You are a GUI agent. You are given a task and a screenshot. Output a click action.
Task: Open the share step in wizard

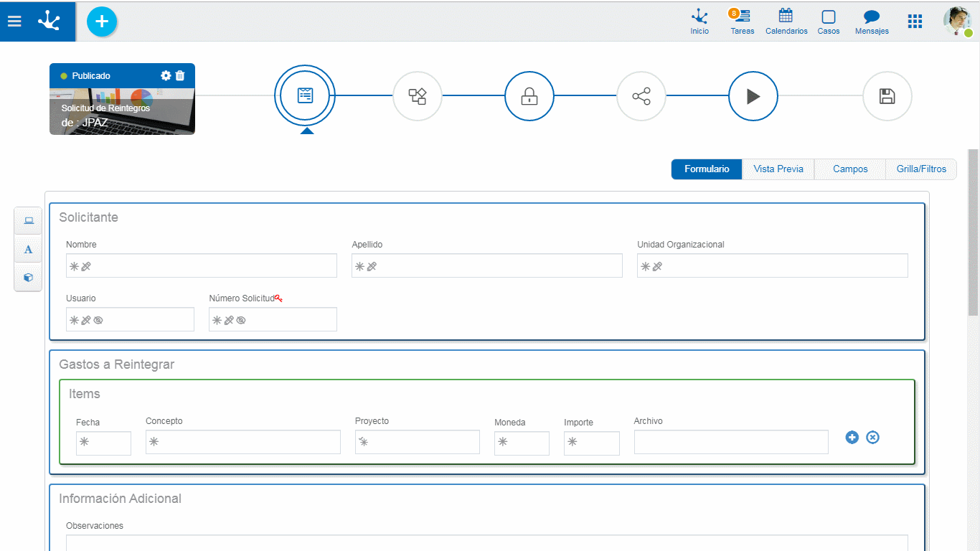(641, 96)
